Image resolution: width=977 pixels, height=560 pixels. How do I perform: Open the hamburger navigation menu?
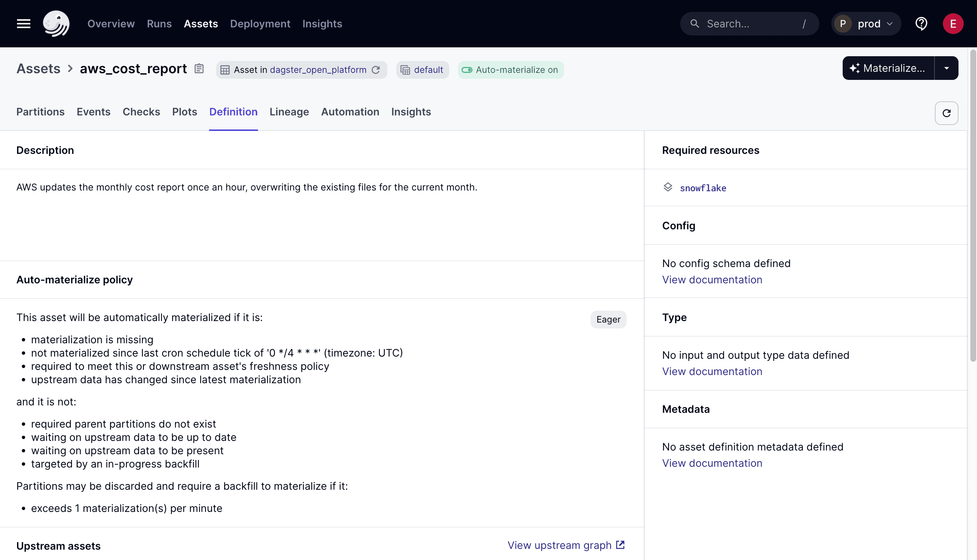[23, 23]
